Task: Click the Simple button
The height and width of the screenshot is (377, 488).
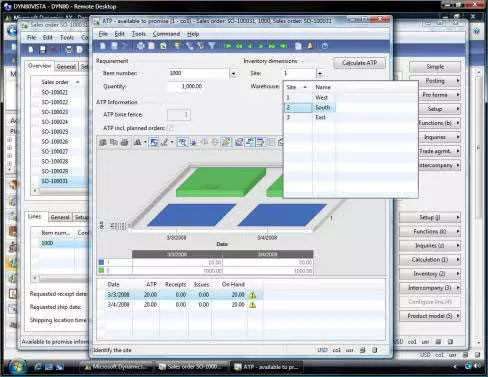Action: [x=435, y=67]
